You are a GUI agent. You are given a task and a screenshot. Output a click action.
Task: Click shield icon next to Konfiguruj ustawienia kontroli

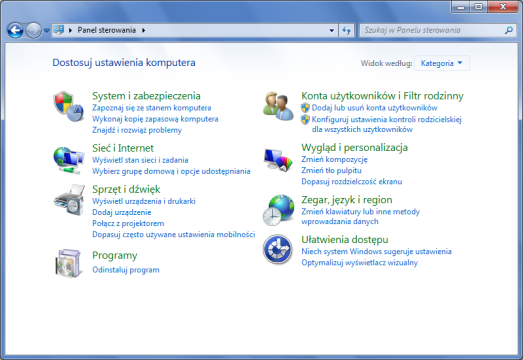[305, 119]
